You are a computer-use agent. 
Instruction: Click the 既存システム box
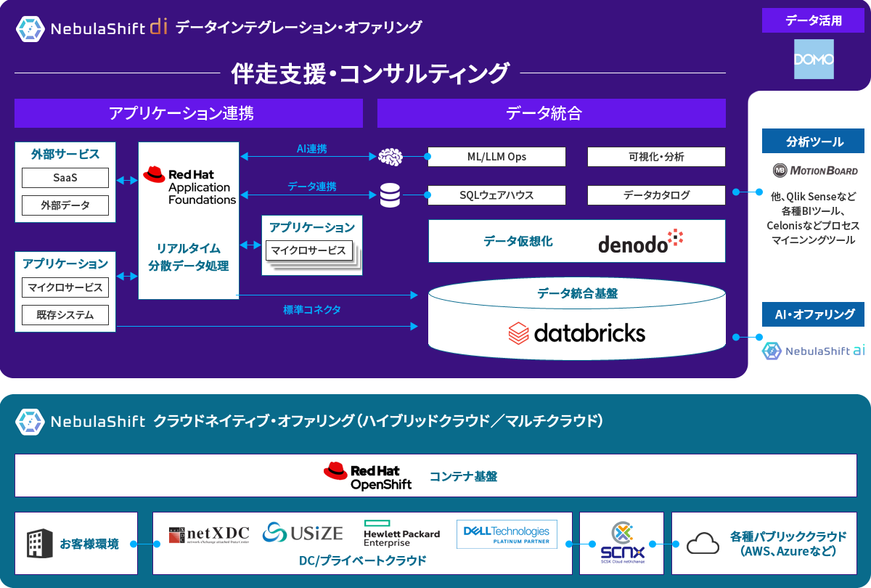[x=65, y=315]
